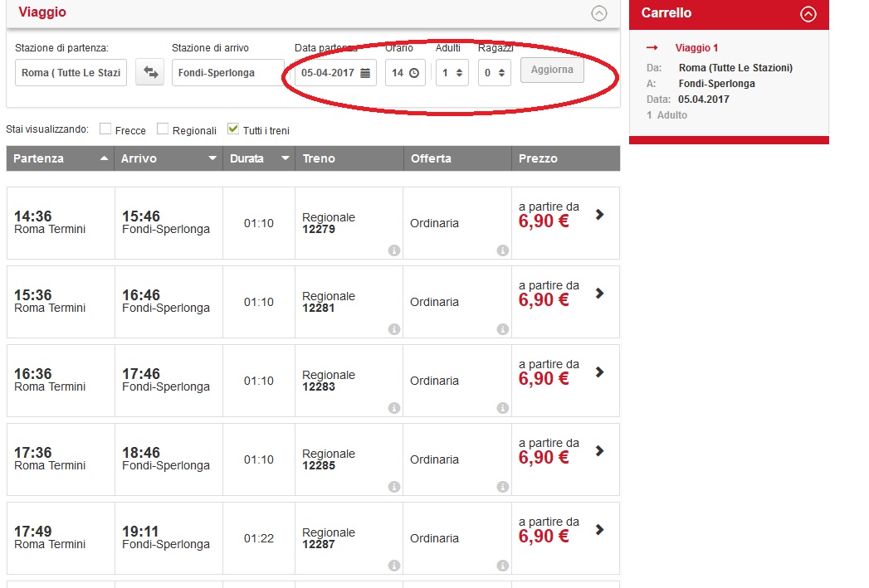This screenshot has height=588, width=869.
Task: Select the 15:36 Roma Termini departure
Action: (50, 301)
